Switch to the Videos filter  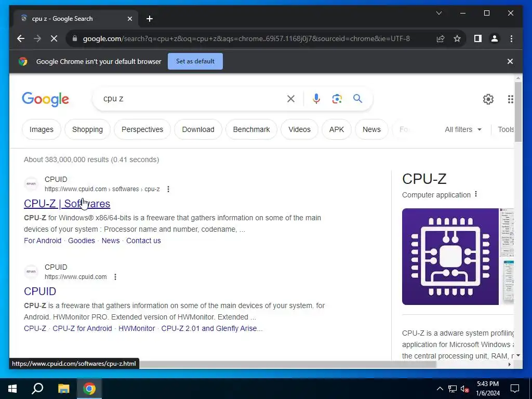tap(299, 129)
